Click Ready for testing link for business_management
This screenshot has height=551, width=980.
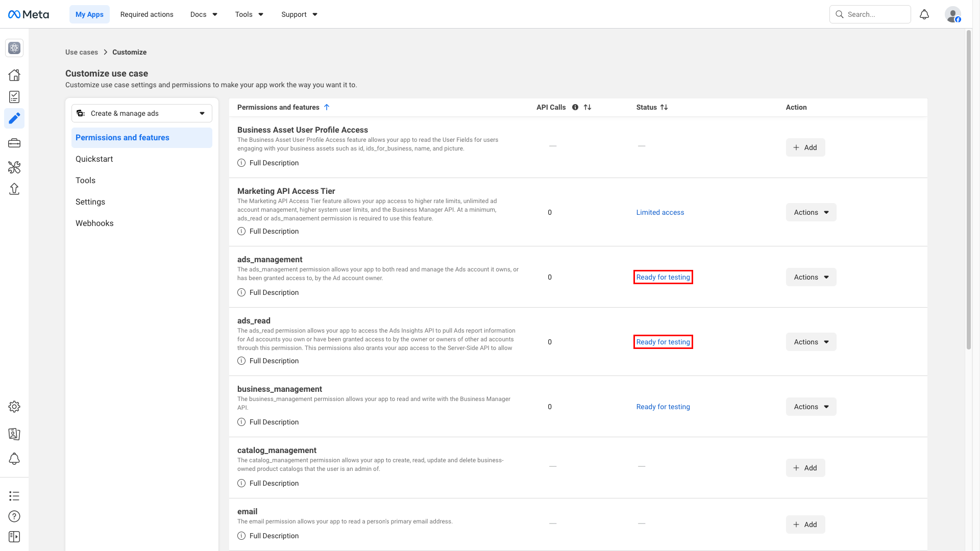click(x=663, y=407)
